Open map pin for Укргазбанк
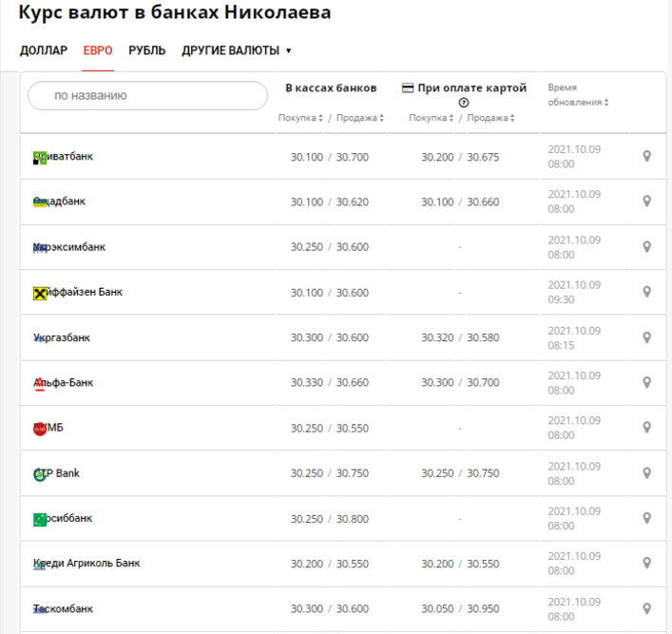 point(646,337)
